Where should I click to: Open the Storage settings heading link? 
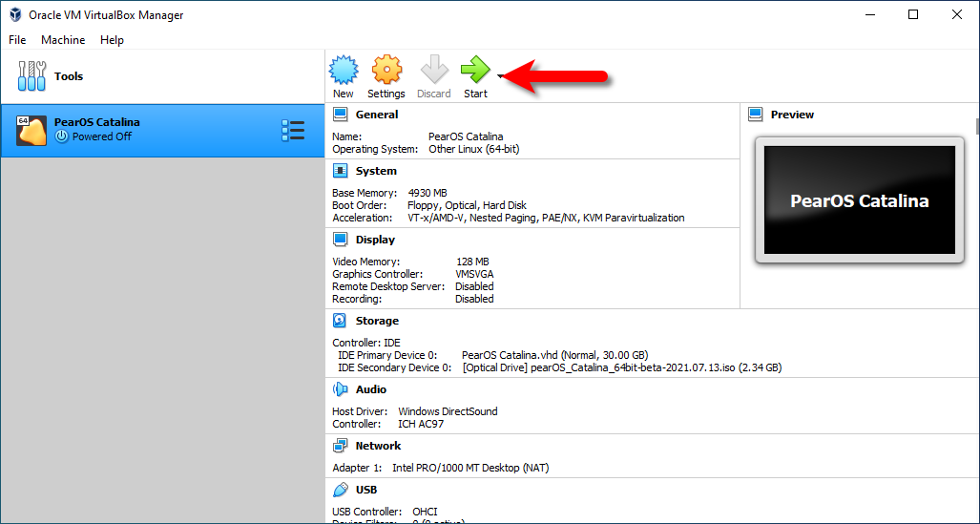[377, 321]
